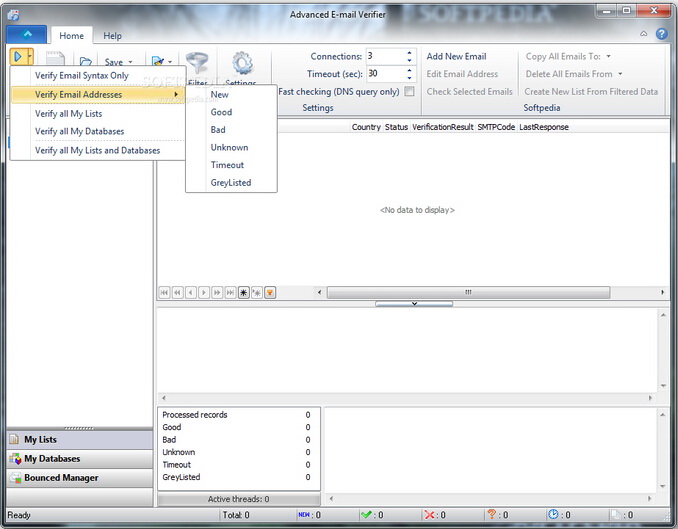The height and width of the screenshot is (529, 678).
Task: Click the grid horizontal scrollbar thumb
Action: tap(468, 292)
